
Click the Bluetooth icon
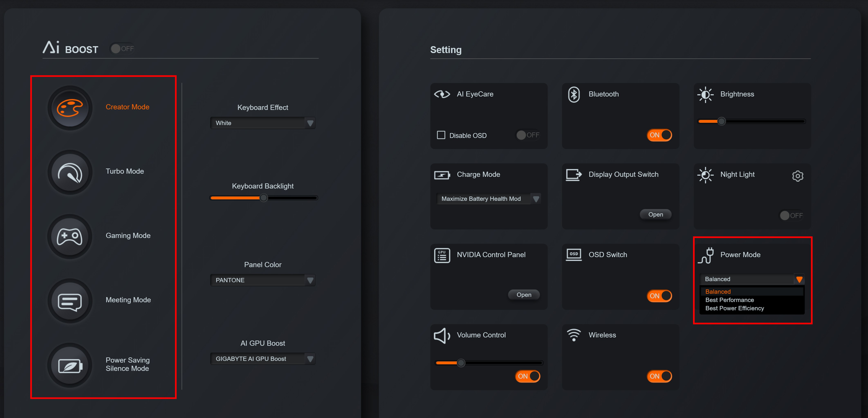click(x=573, y=94)
